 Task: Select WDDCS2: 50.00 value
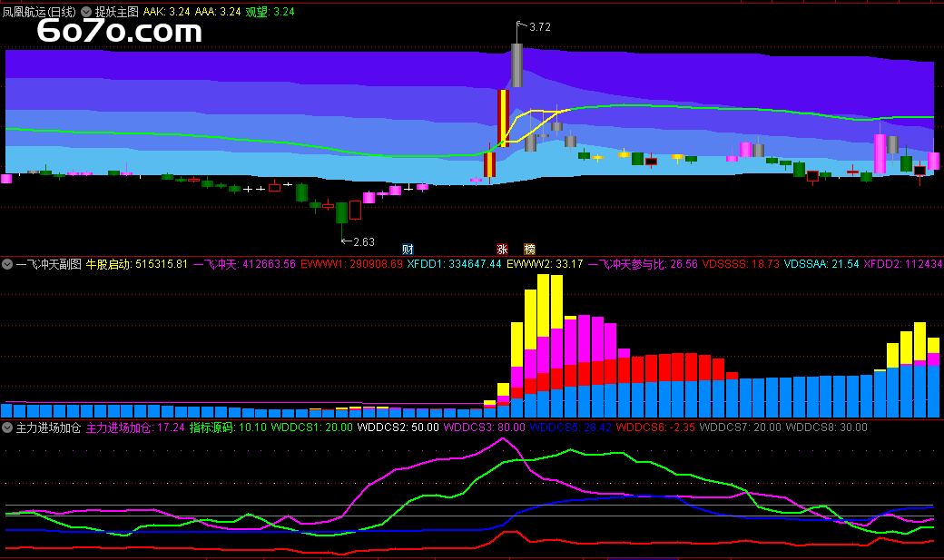pos(398,427)
